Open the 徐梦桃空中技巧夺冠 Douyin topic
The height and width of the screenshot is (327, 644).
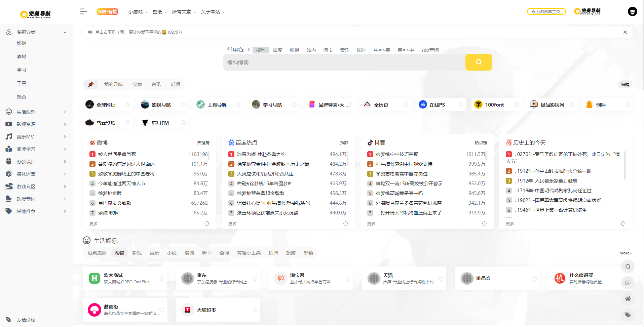[x=397, y=154]
